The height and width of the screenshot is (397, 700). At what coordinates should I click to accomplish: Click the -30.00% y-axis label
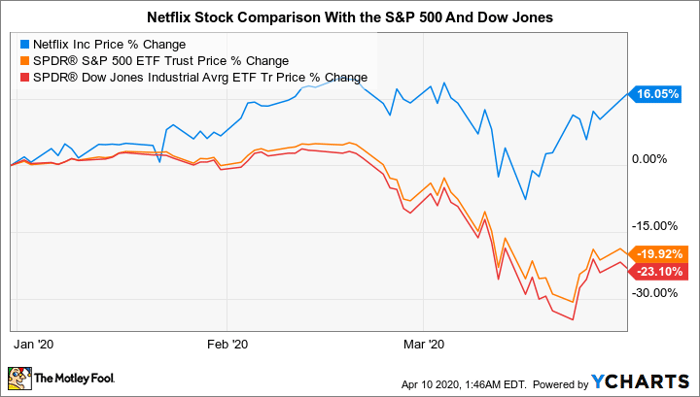[654, 293]
